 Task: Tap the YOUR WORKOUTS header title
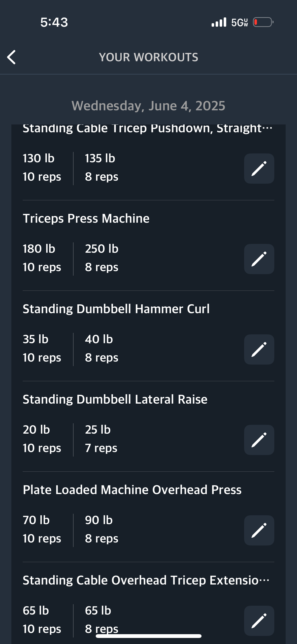pyautogui.click(x=149, y=57)
